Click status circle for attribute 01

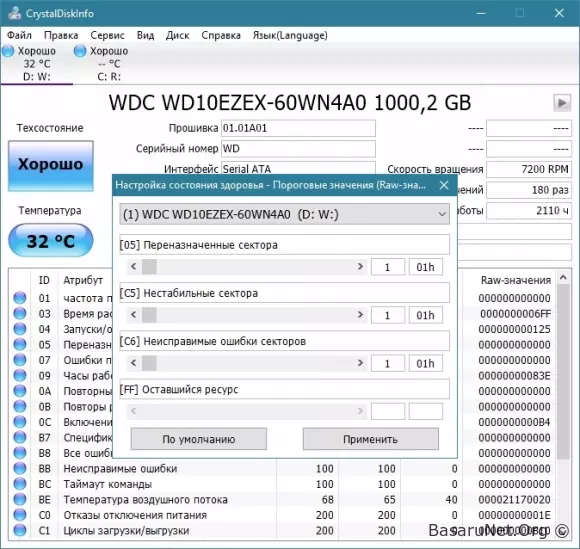coord(20,298)
